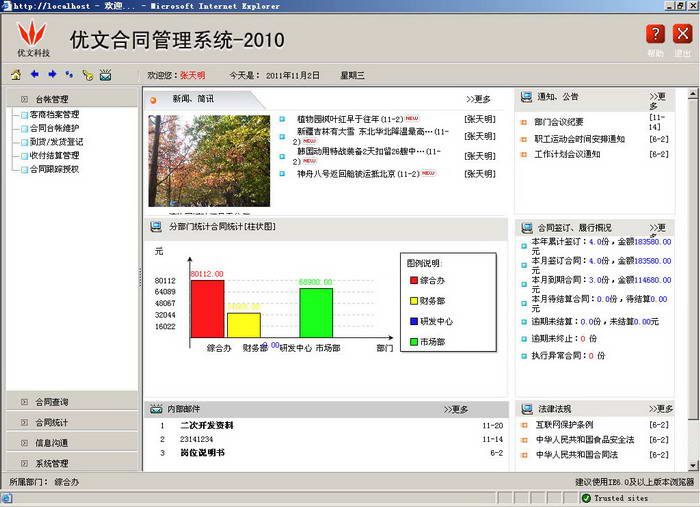Click 本年累计签订 amount 183580.00
Viewport: 700px width, 507px height.
653,241
